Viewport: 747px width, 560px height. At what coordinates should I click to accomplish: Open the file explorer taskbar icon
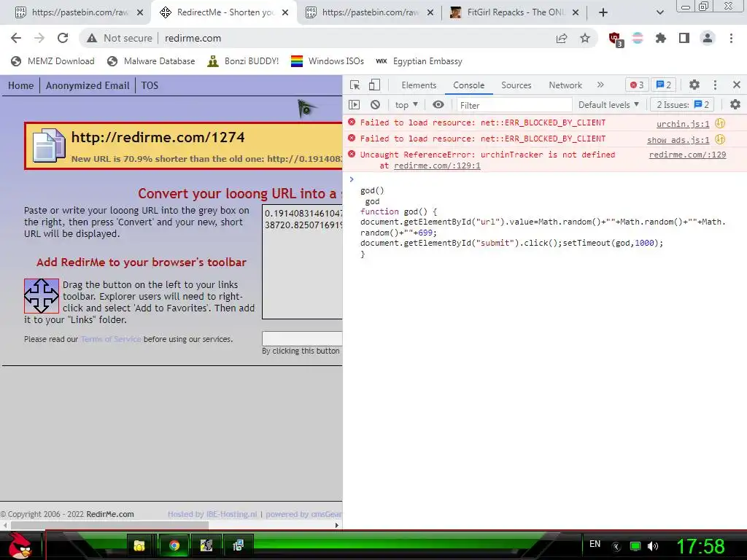pos(139,545)
